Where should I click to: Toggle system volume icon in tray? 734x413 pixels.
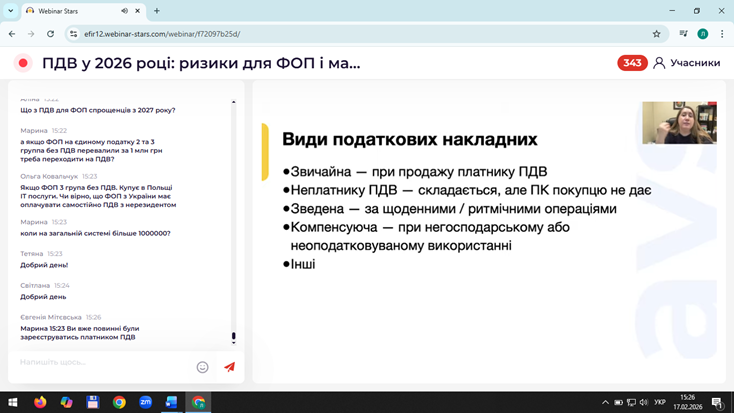tap(644, 402)
